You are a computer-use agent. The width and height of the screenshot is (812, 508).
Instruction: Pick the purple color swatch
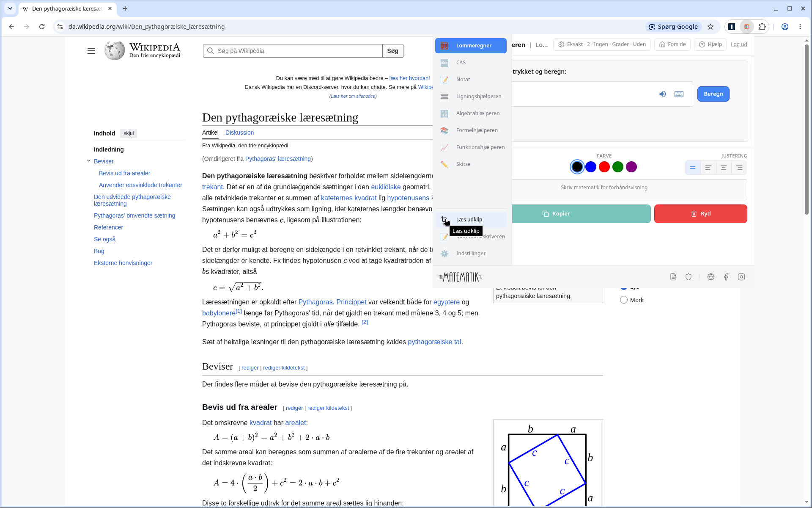click(x=631, y=167)
